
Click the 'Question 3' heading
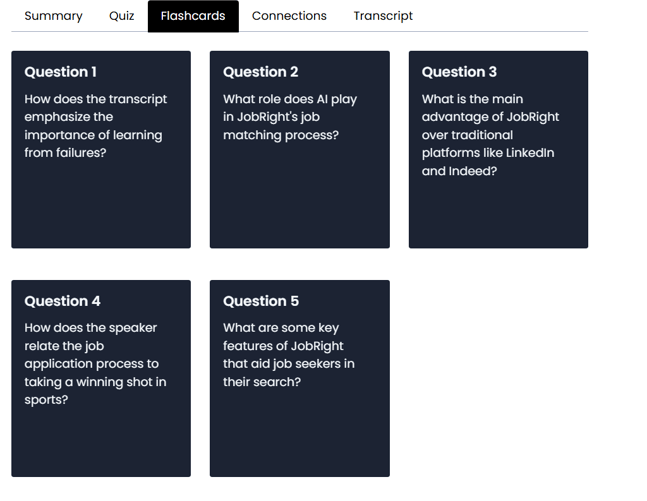[459, 72]
